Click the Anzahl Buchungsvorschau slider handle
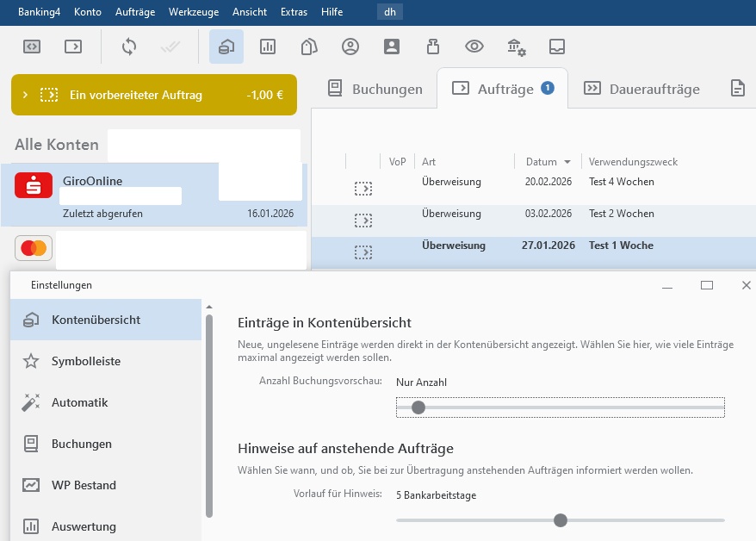This screenshot has height=541, width=756. click(418, 407)
